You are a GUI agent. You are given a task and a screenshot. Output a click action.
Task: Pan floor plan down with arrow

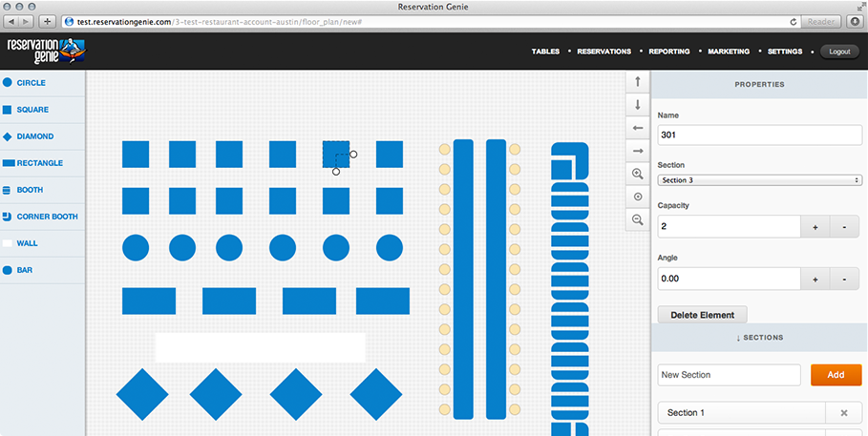638,105
